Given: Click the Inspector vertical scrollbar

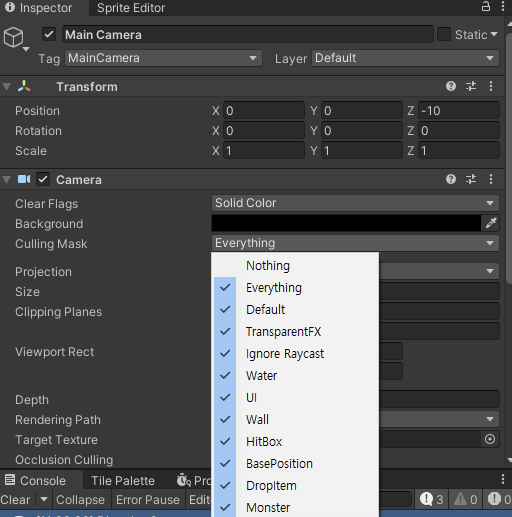Looking at the screenshot, I should (x=509, y=157).
